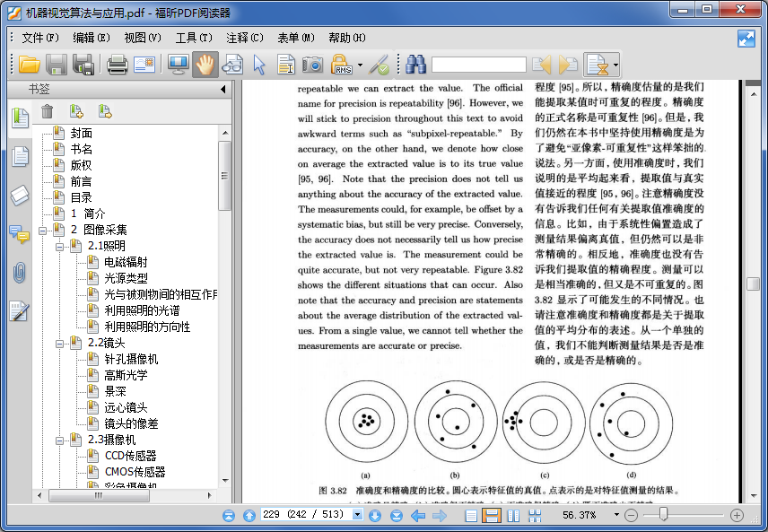
Task: Open the attachments paperclip sidebar icon
Action: click(x=20, y=273)
